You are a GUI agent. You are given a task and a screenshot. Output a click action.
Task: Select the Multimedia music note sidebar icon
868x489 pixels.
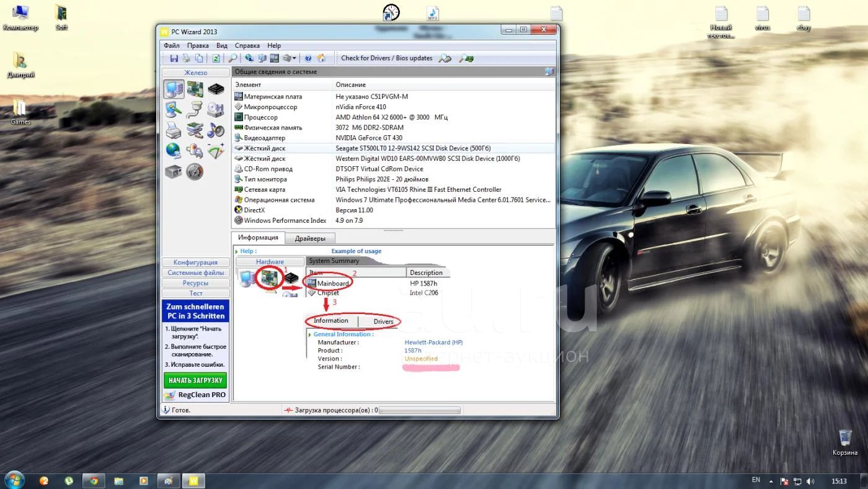216,130
